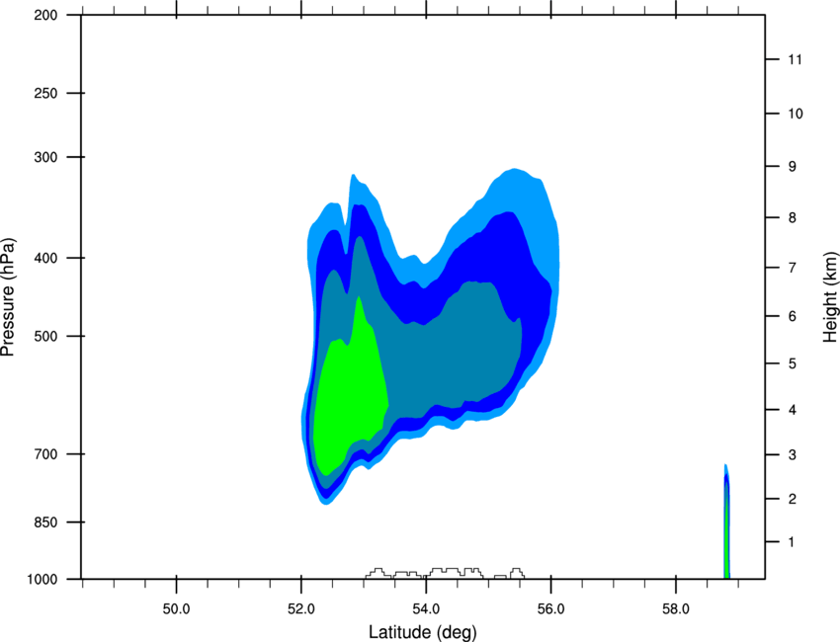This screenshot has height=642, width=840.
Task: Click the narrow colored column near 59 degrees
Action: (x=726, y=522)
